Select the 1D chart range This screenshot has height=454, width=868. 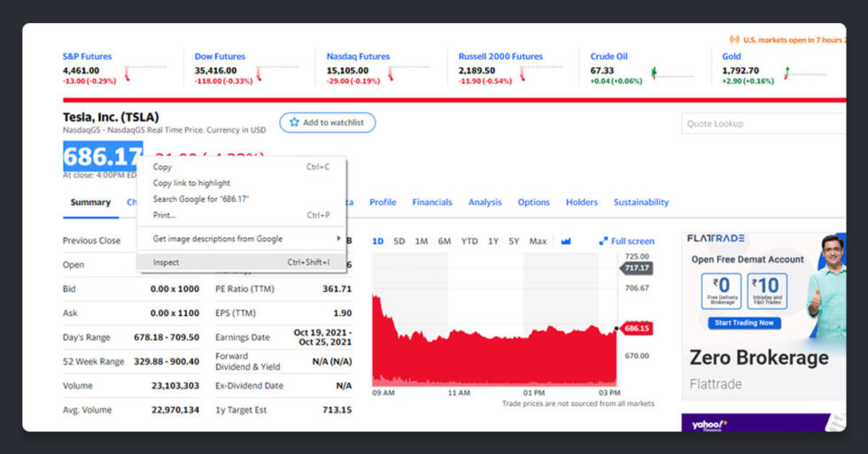point(377,241)
